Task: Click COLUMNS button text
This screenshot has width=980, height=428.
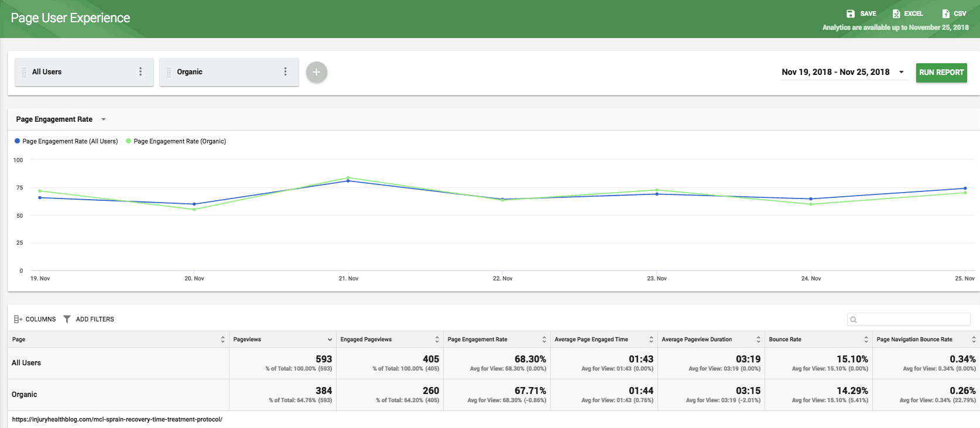Action: coord(41,319)
